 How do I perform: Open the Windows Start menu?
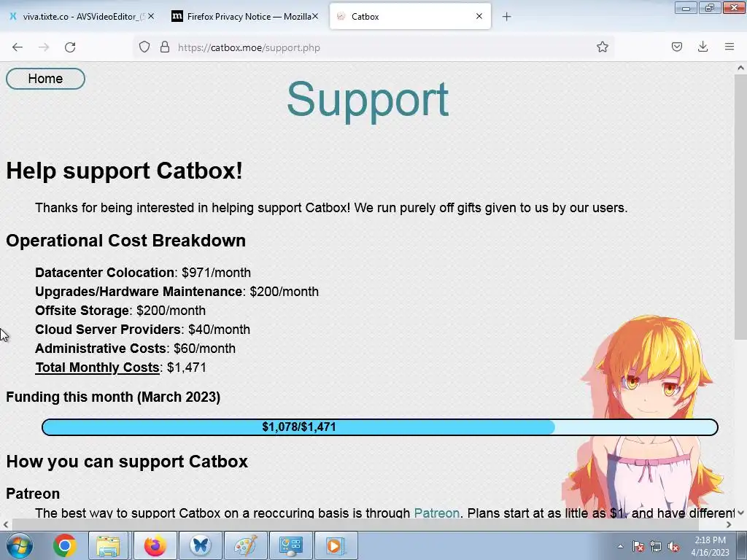tap(20, 545)
